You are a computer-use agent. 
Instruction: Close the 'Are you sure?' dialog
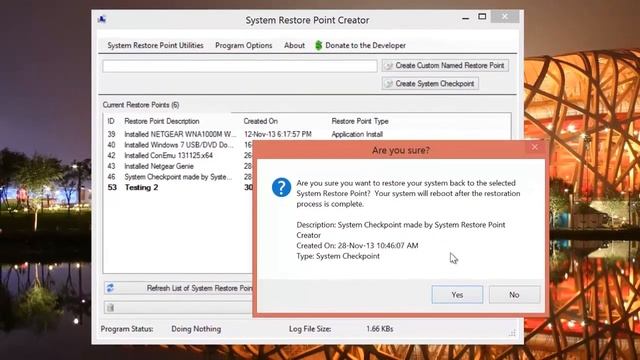[x=534, y=147]
